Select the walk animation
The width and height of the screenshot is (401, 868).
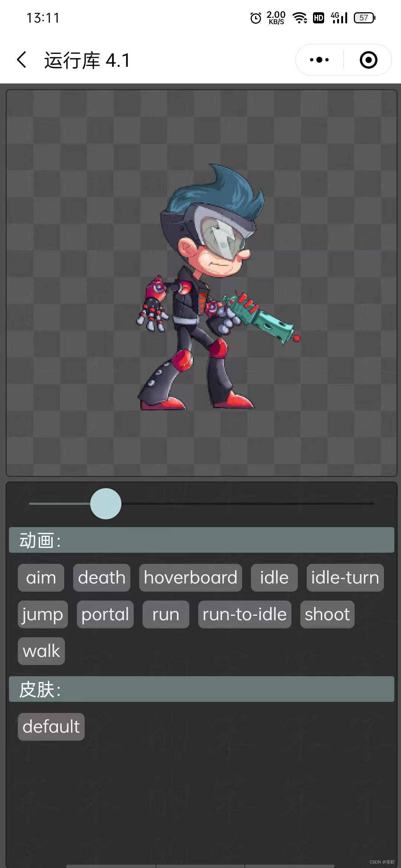[x=41, y=651]
